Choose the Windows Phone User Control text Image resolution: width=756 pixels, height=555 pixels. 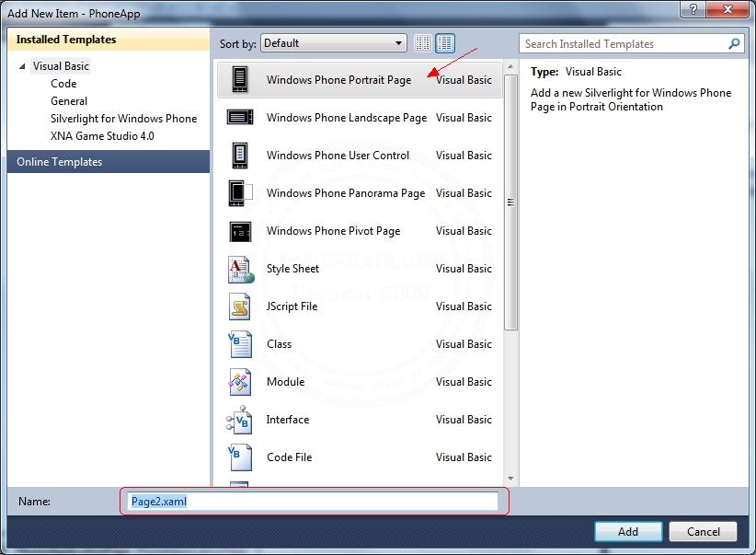(338, 155)
